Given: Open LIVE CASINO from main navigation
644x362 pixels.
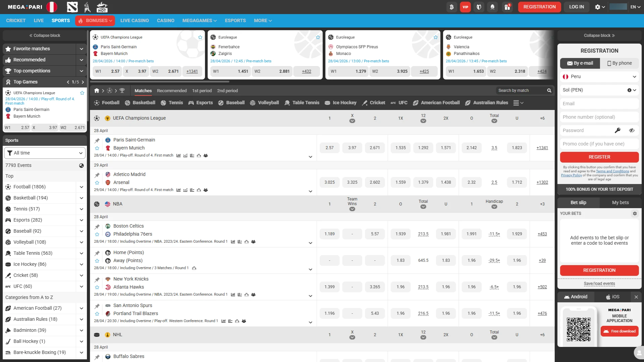Looking at the screenshot, I should [x=135, y=21].
